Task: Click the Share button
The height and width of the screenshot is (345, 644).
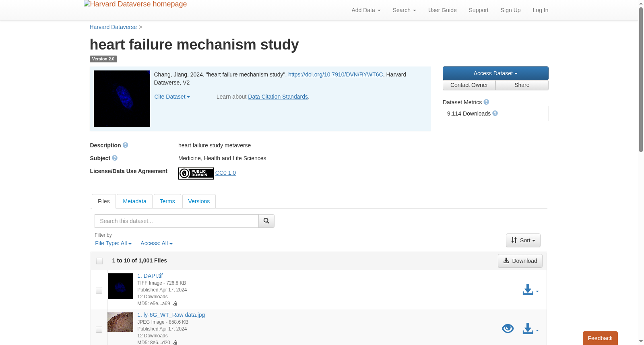Action: tap(522, 85)
